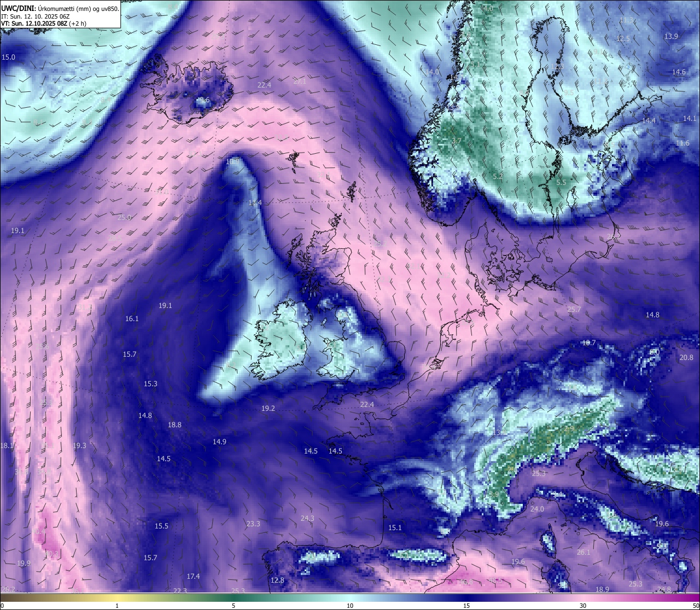This screenshot has height=610, width=700.
Task: Click the 19.2 value label
Action: pyautogui.click(x=268, y=409)
